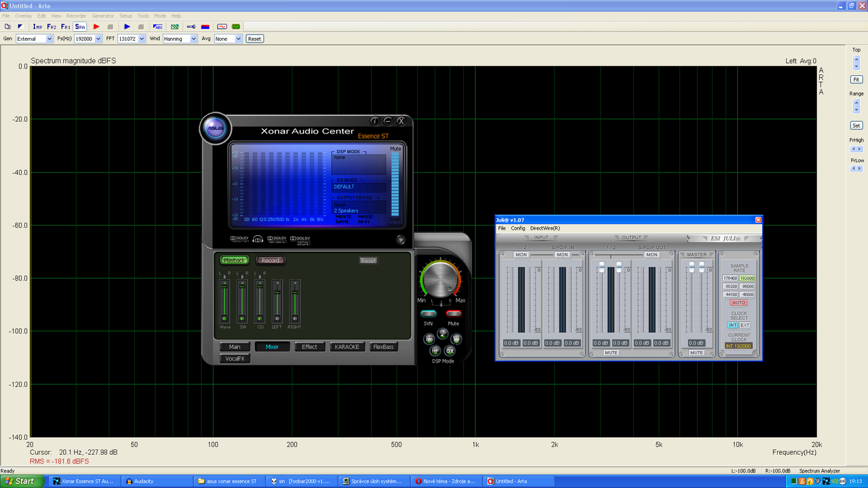Toggle the MON button for Juli@ input 1/2
Viewport: 868px width, 488px height.
[521, 255]
